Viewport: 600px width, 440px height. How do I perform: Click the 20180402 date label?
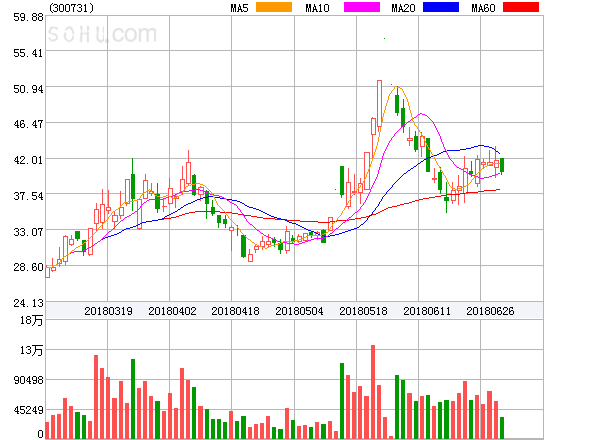[x=172, y=311]
